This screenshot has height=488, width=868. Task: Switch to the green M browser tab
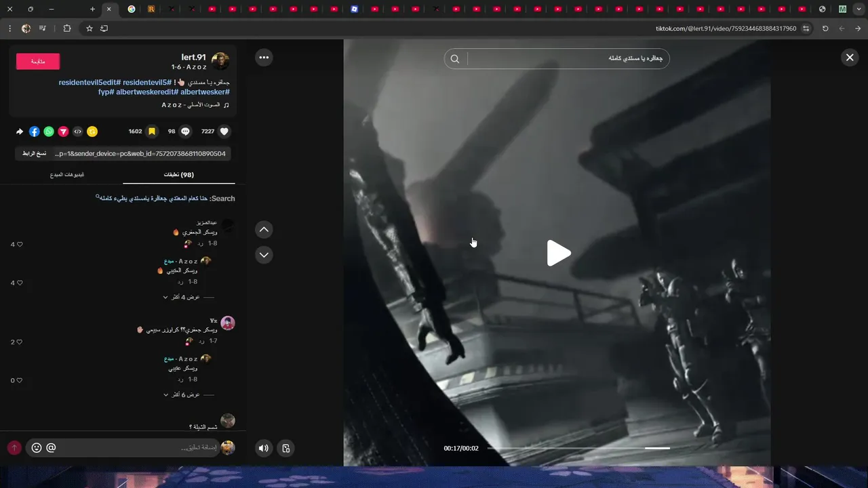tap(842, 9)
